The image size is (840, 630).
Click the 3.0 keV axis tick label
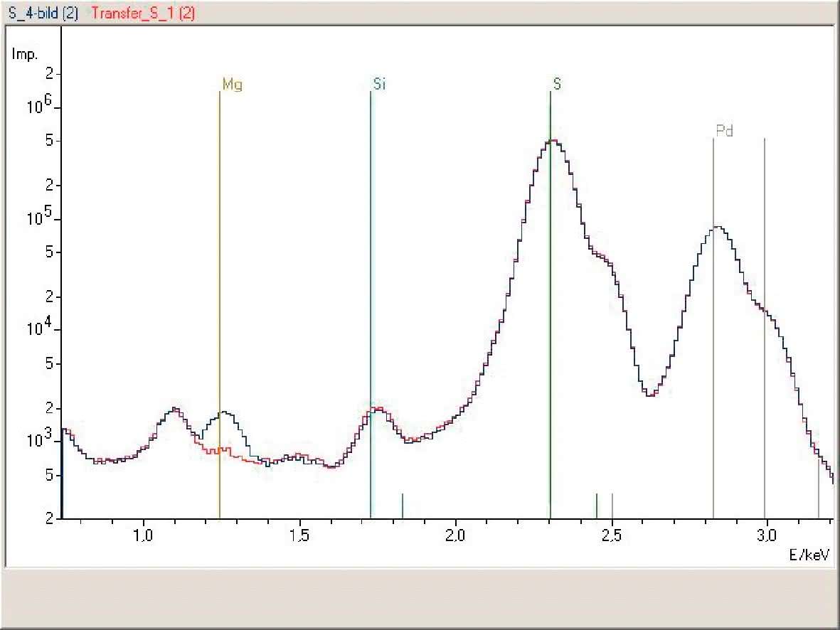767,535
